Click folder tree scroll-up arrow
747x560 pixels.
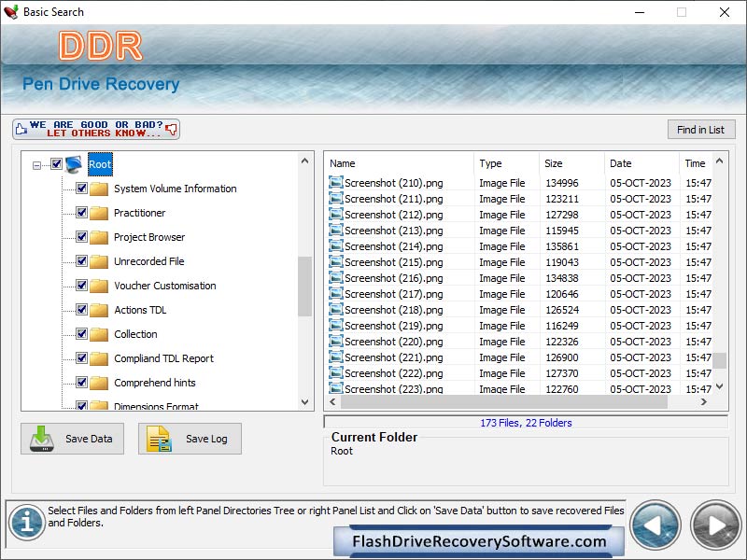[x=305, y=161]
